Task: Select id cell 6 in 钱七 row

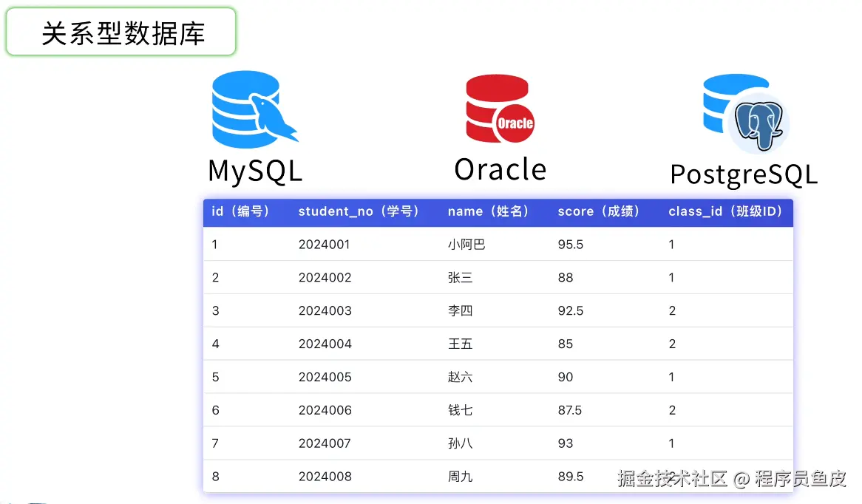Action: [216, 410]
